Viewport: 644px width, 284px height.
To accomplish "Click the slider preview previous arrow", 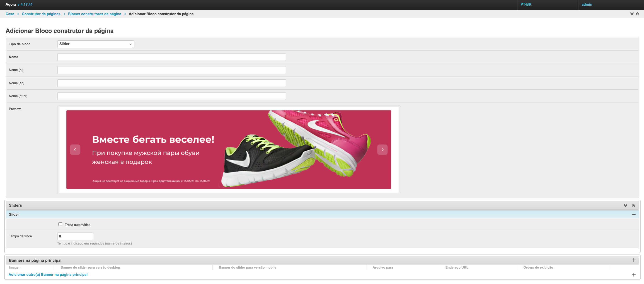I will pos(75,150).
